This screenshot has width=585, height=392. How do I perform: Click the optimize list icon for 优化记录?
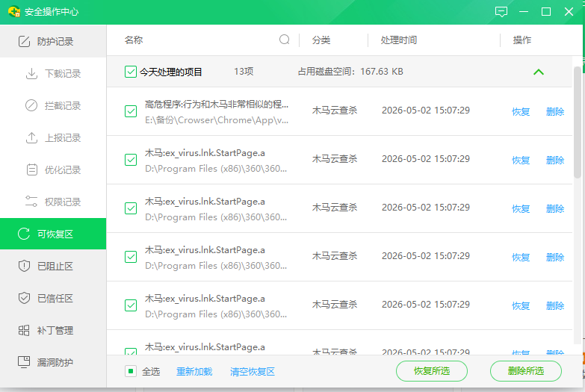(x=31, y=169)
